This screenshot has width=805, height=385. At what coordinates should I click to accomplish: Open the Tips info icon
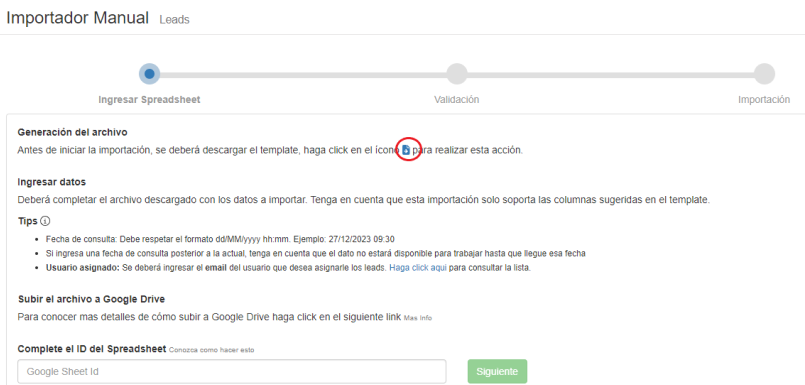45,221
